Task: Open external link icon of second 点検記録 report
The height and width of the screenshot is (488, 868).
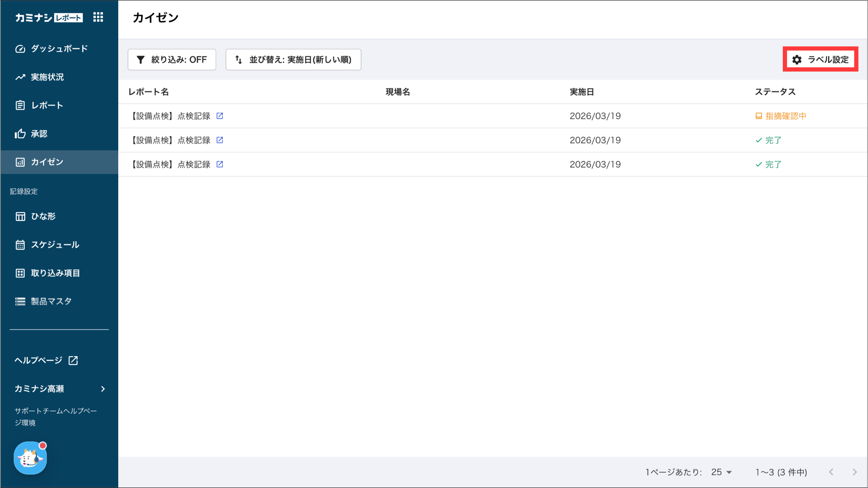Action: [220, 140]
